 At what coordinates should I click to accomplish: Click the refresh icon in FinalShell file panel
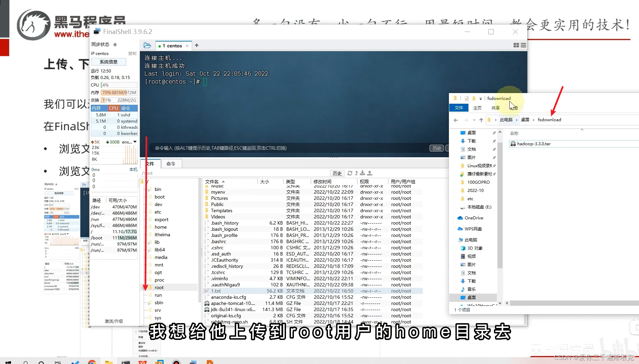[x=350, y=173]
